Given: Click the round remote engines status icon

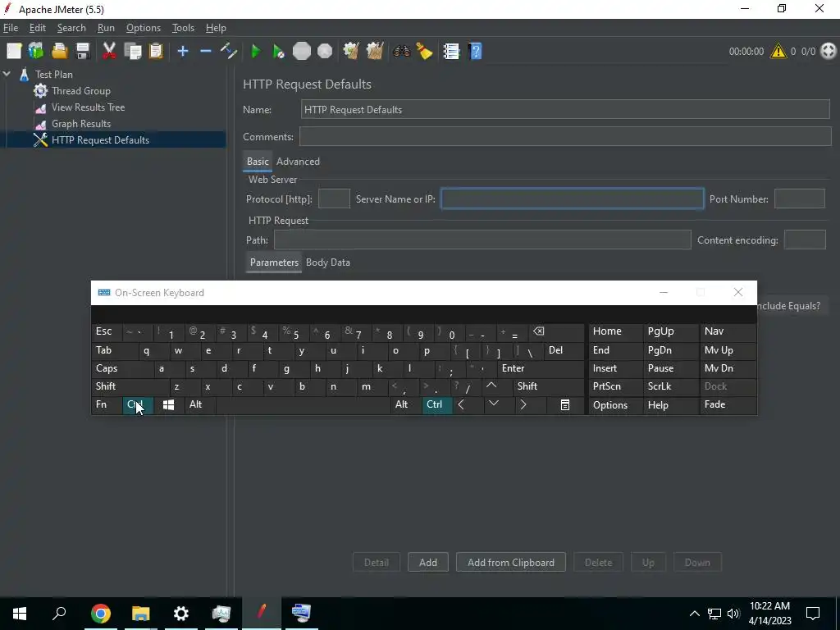Looking at the screenshot, I should (829, 52).
